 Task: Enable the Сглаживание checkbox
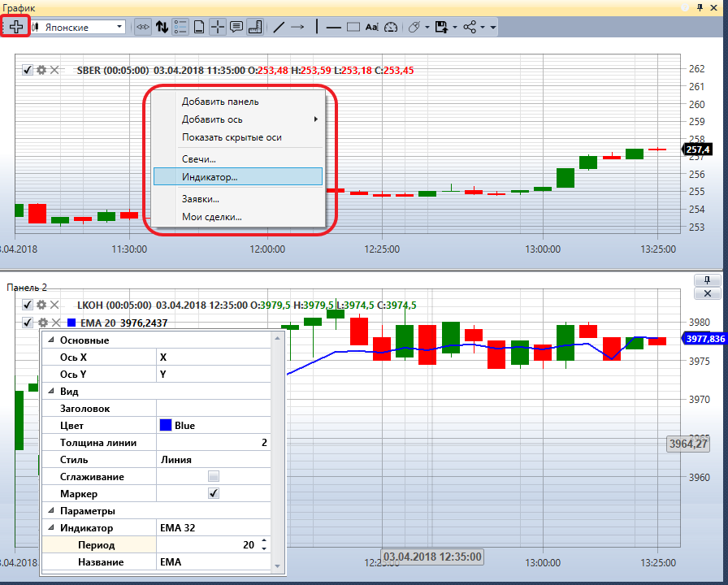click(214, 476)
